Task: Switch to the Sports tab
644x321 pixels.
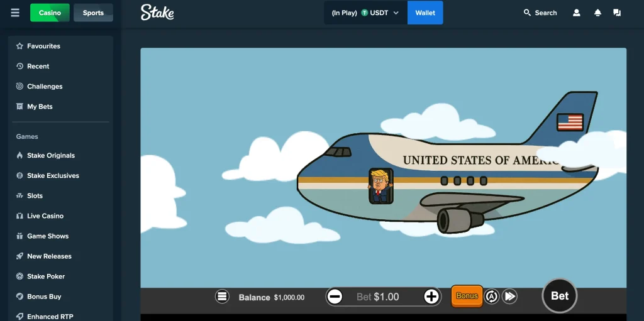Action: [x=93, y=13]
